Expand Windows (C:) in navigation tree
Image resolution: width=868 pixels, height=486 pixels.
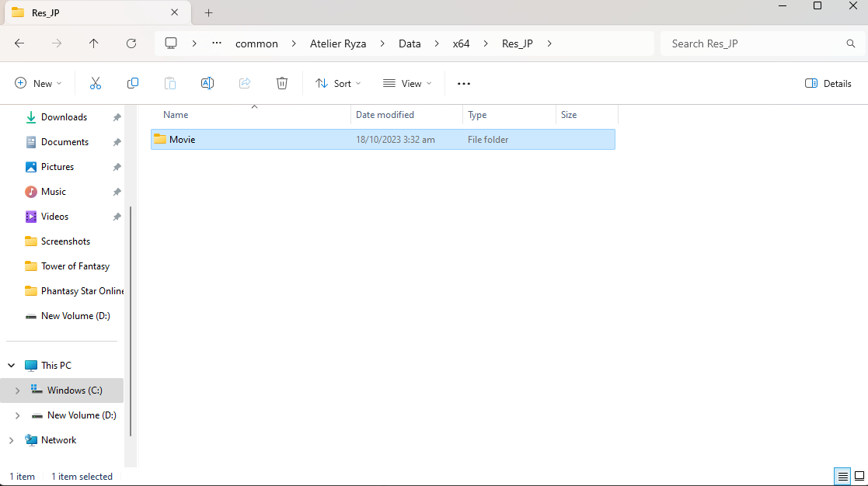17,391
